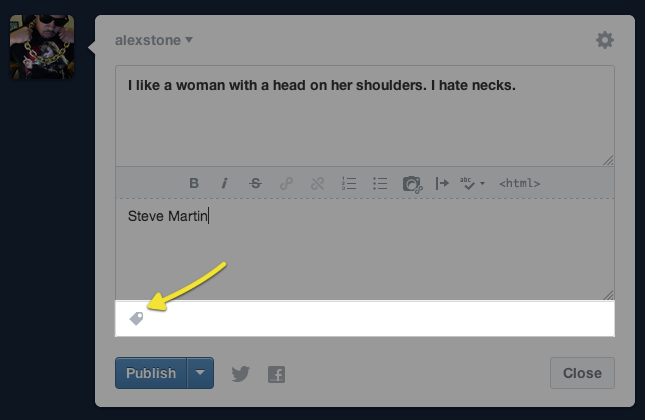The height and width of the screenshot is (420, 645).
Task: Insert a bulleted list
Action: tap(379, 183)
